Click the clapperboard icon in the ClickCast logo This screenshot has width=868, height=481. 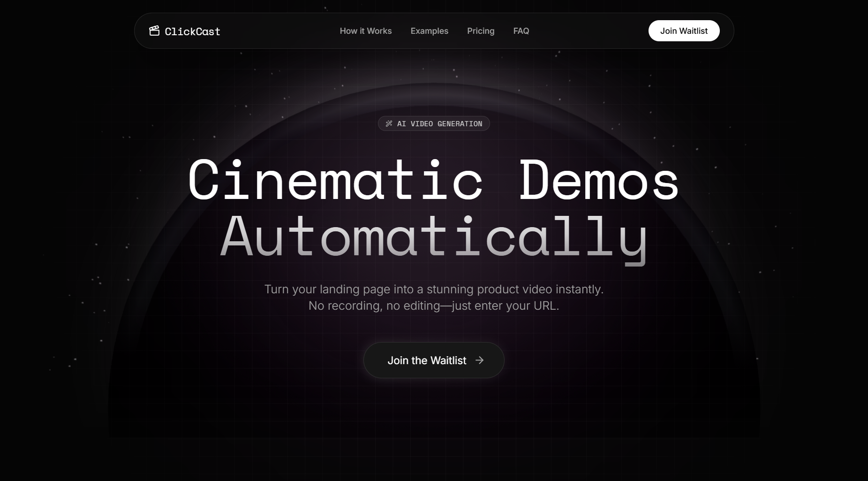click(x=155, y=31)
